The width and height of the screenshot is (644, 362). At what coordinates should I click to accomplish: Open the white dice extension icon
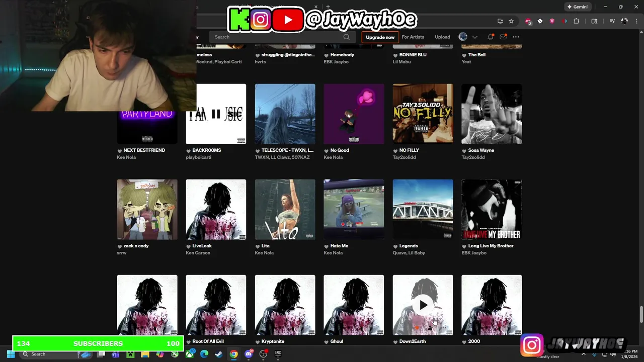point(540,21)
